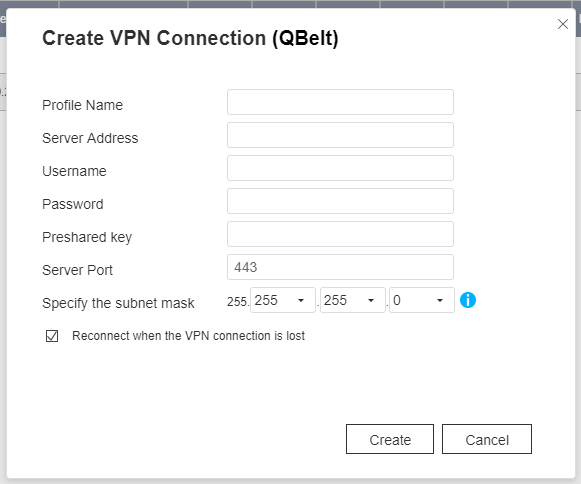The width and height of the screenshot is (581, 484).
Task: Activate the Password input box
Action: pos(340,201)
